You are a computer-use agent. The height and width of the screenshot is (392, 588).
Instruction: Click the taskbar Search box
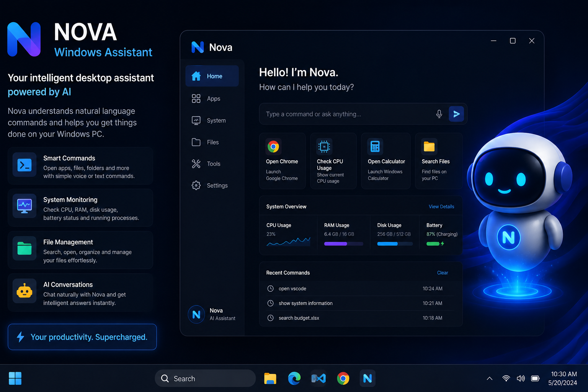click(205, 378)
